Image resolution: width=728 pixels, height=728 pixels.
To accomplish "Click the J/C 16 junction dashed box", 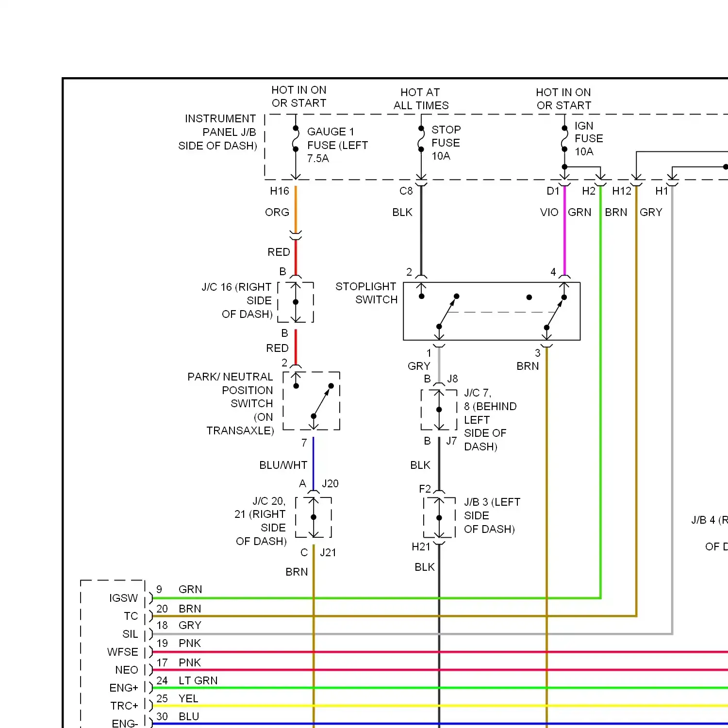I will click(296, 302).
